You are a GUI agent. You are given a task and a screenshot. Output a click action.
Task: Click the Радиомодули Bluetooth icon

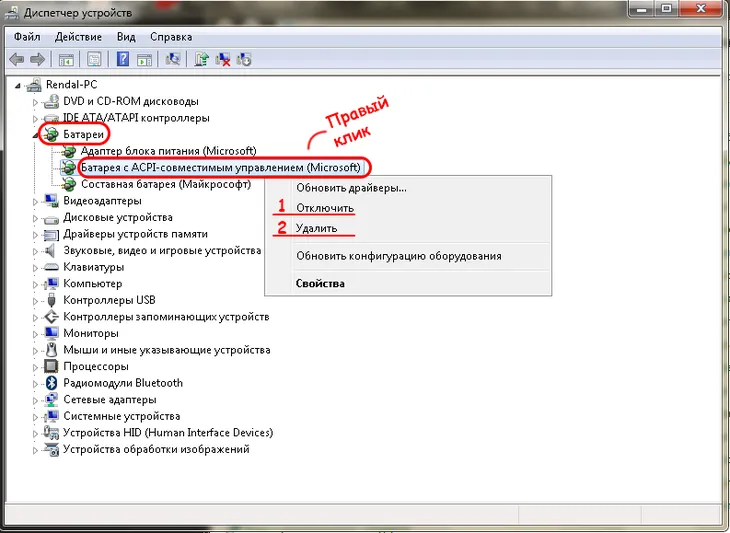coord(52,383)
